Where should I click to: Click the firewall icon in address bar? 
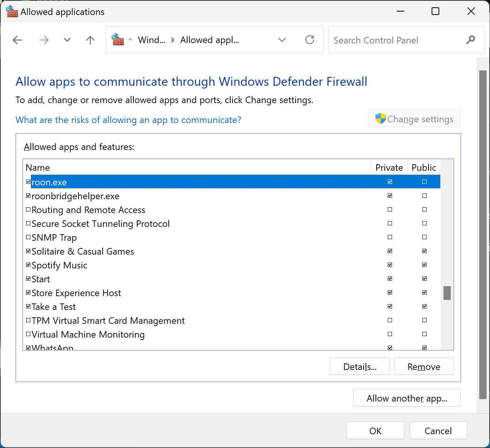point(118,40)
